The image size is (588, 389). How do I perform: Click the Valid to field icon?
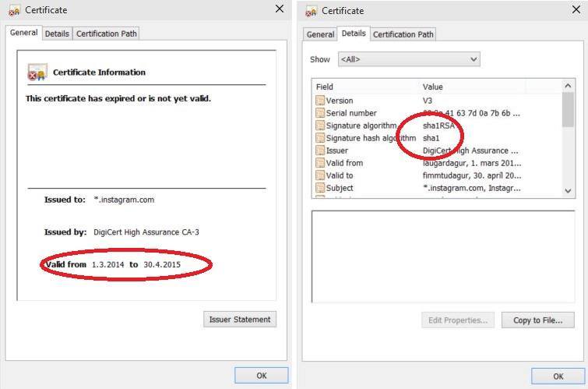pyautogui.click(x=320, y=175)
